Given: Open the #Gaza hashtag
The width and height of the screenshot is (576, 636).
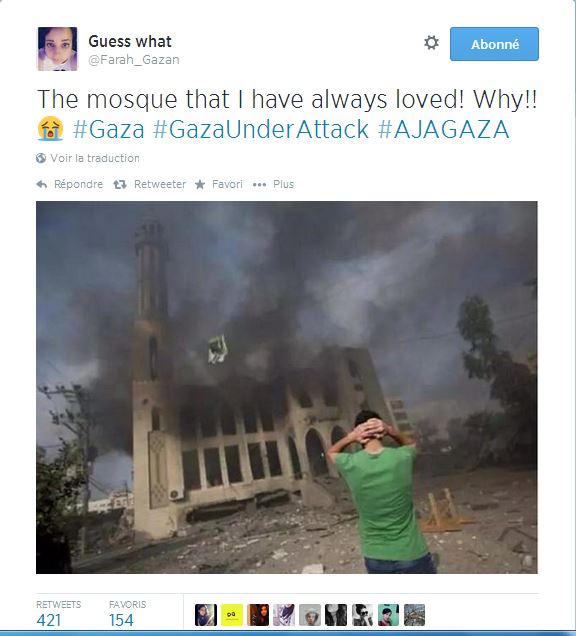Looking at the screenshot, I should click(x=109, y=129).
